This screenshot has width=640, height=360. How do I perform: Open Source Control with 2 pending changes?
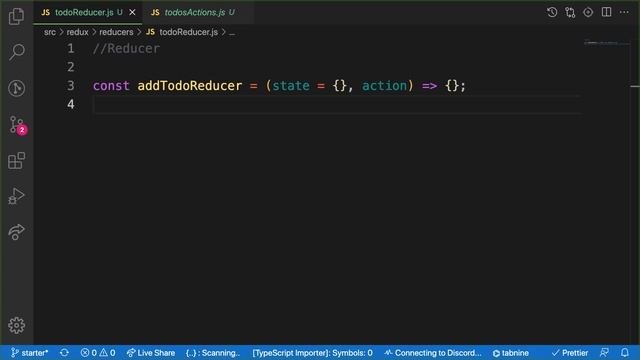[17, 124]
